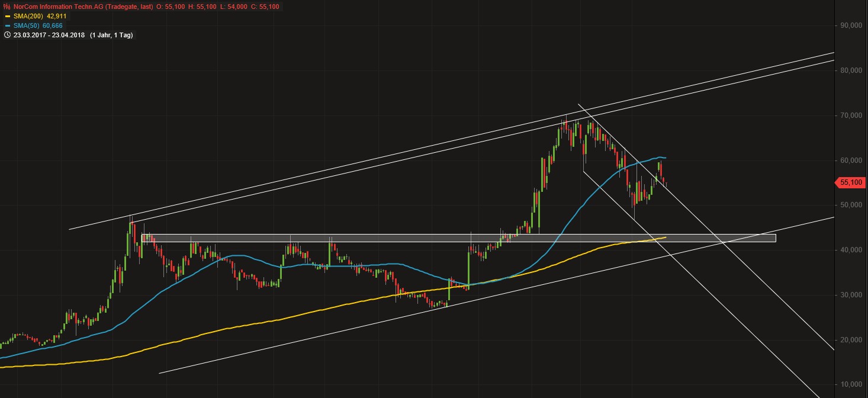Click the blue SMA(50) legend color marker
The width and height of the screenshot is (868, 398).
(x=7, y=26)
